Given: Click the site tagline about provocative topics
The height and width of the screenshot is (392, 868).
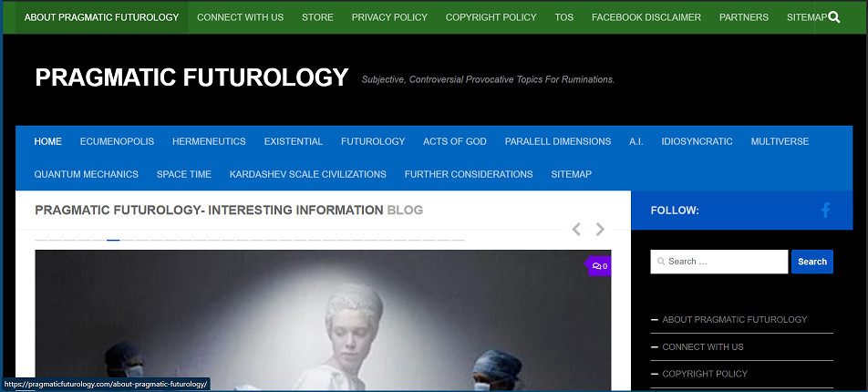Looking at the screenshot, I should [x=489, y=79].
